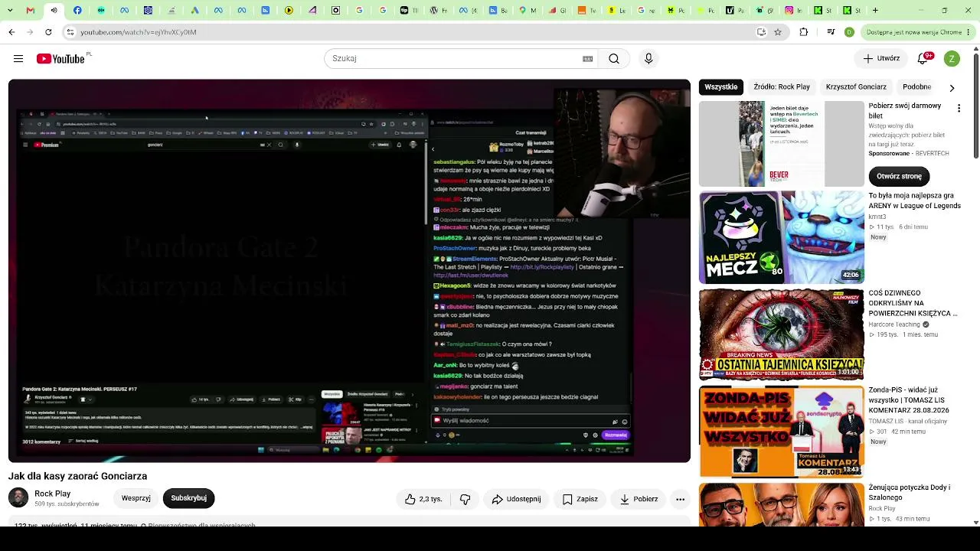The width and height of the screenshot is (980, 551).
Task: Click the install app icon in the address bar
Action: (x=761, y=32)
